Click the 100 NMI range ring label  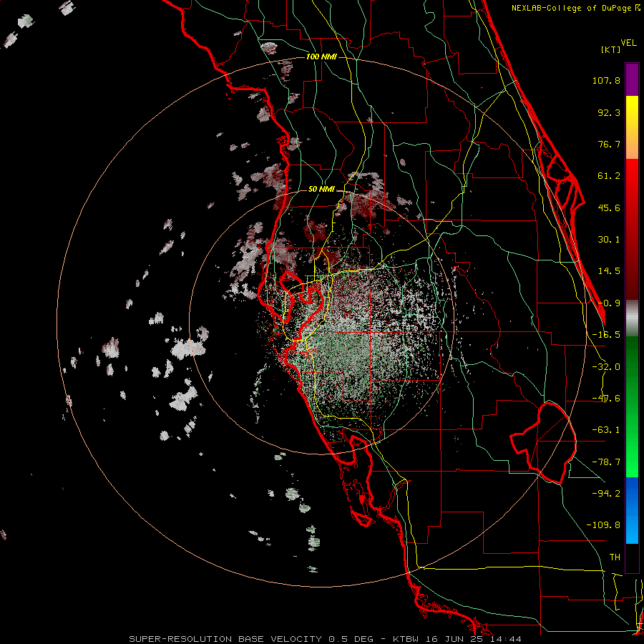click(321, 57)
